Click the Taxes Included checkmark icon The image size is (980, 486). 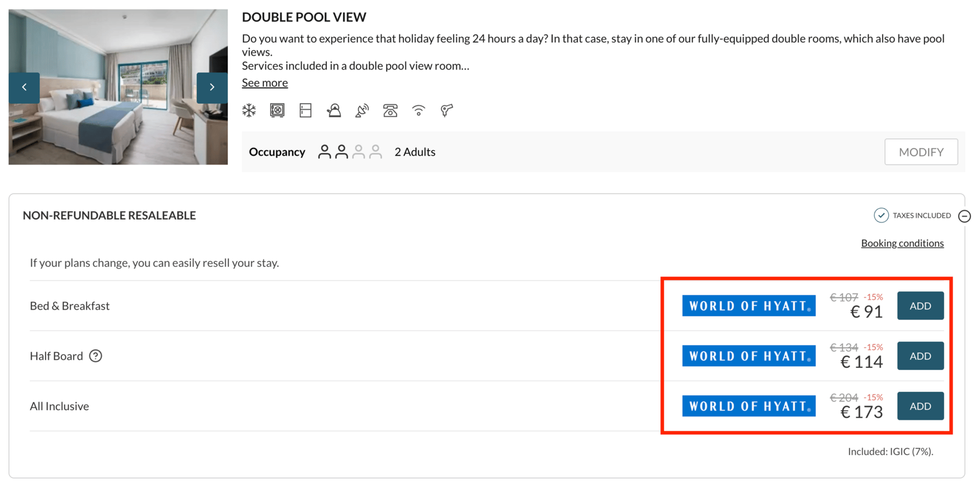881,215
